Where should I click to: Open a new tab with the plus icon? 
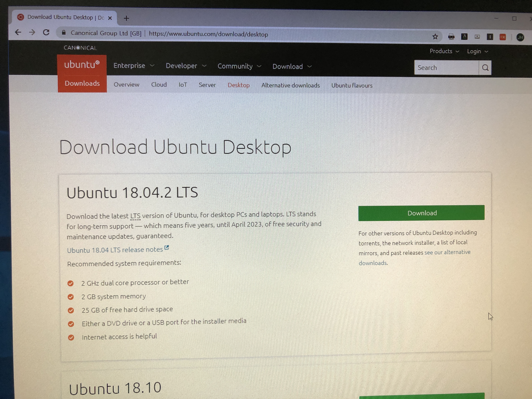[x=127, y=18]
